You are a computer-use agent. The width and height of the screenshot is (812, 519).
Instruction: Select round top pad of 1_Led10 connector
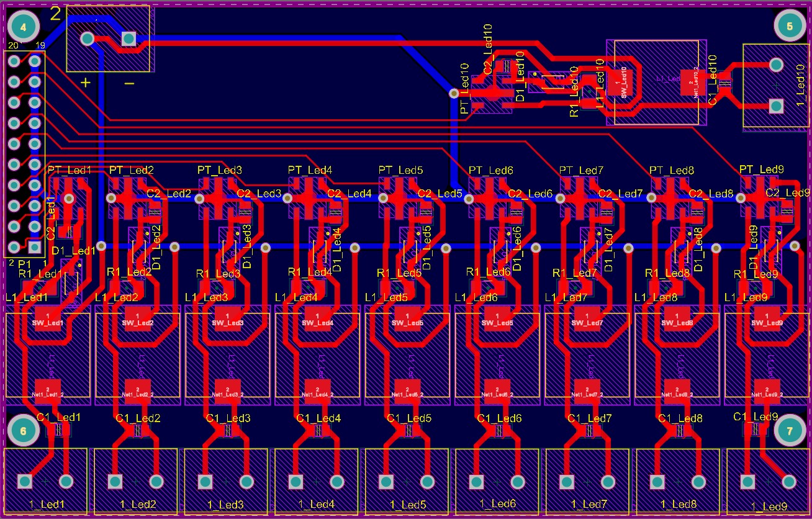click(775, 65)
